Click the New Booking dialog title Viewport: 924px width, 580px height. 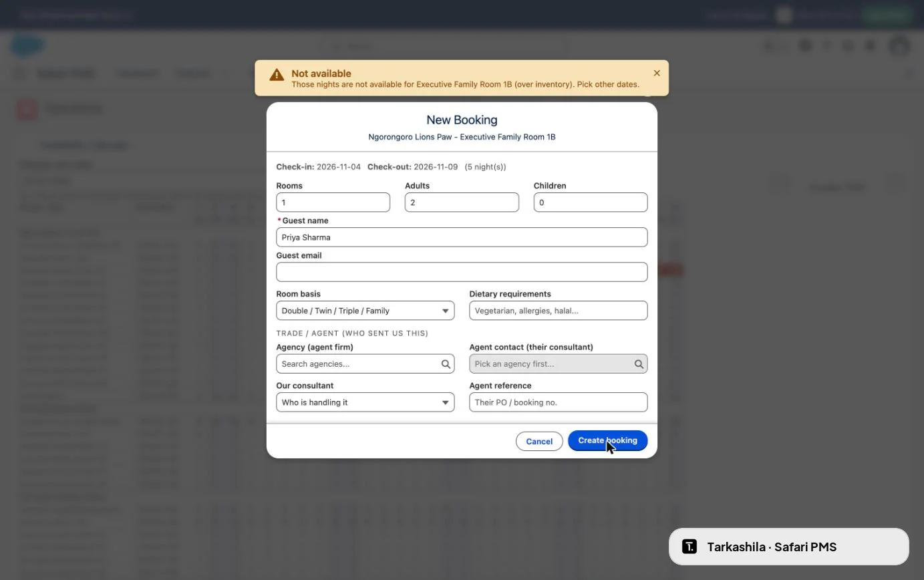[462, 120]
